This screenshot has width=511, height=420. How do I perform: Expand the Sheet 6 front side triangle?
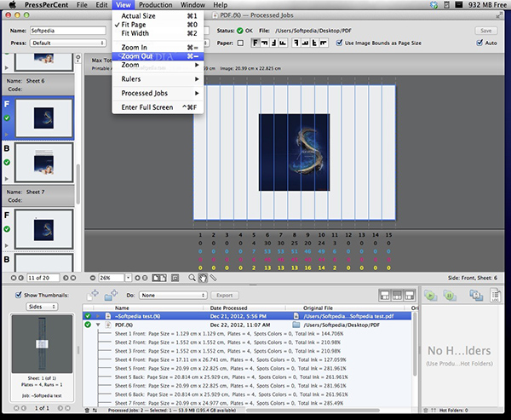[7, 134]
